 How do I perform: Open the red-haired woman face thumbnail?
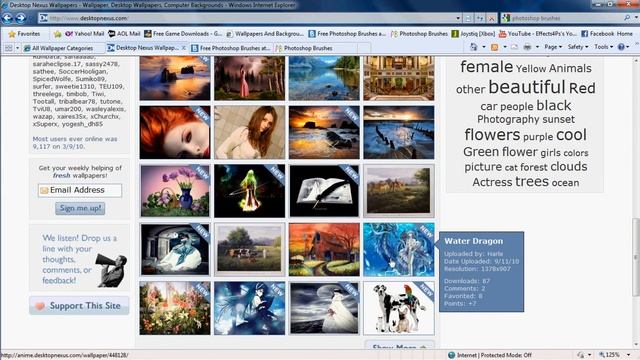[175, 132]
